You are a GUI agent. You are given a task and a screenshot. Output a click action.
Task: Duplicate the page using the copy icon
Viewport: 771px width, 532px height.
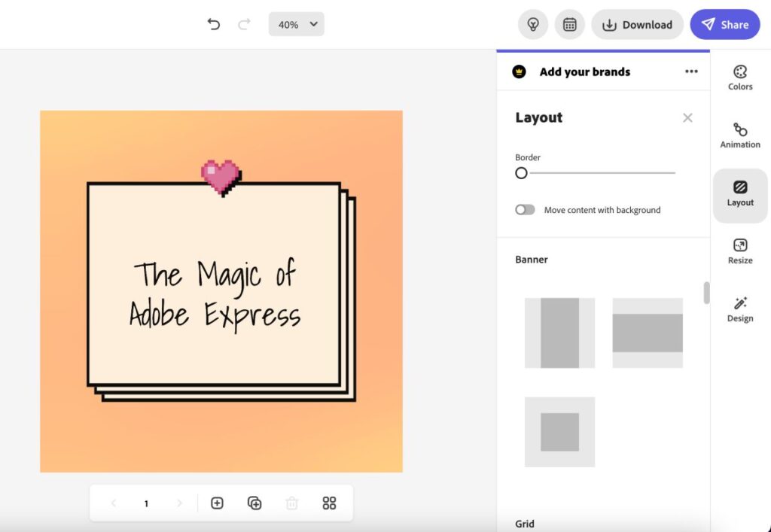pos(254,503)
